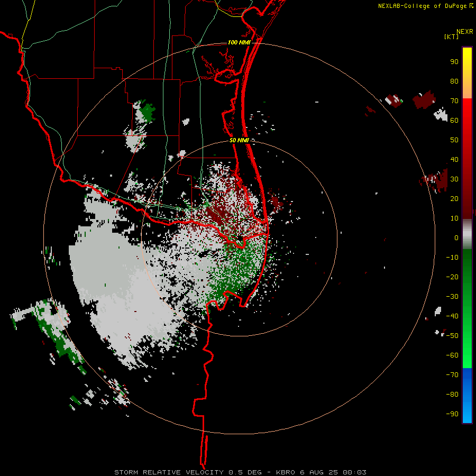The image size is (476, 476).
Task: Click the 50 NMI range ring label
Action: point(239,140)
